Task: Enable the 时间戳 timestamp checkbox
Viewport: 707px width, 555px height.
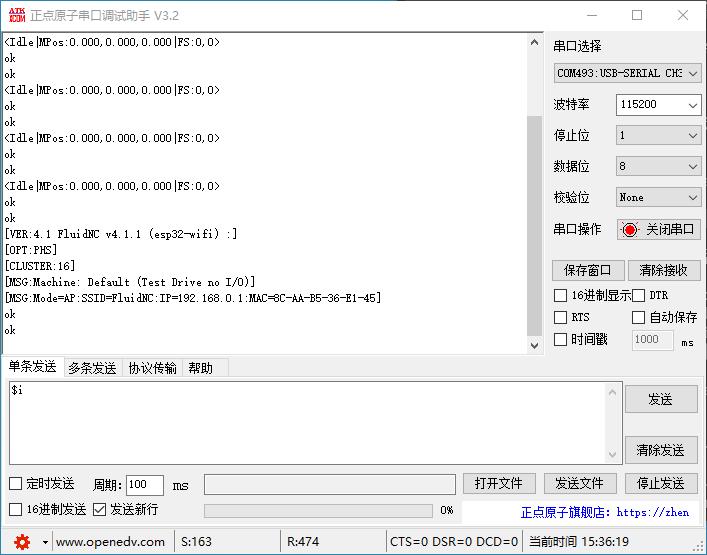Action: [x=560, y=339]
